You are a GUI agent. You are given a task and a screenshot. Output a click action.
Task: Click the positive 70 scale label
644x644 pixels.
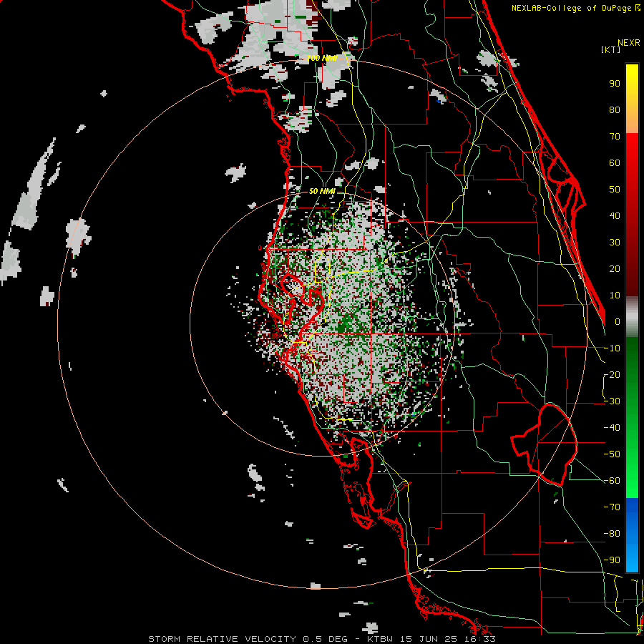pos(615,137)
